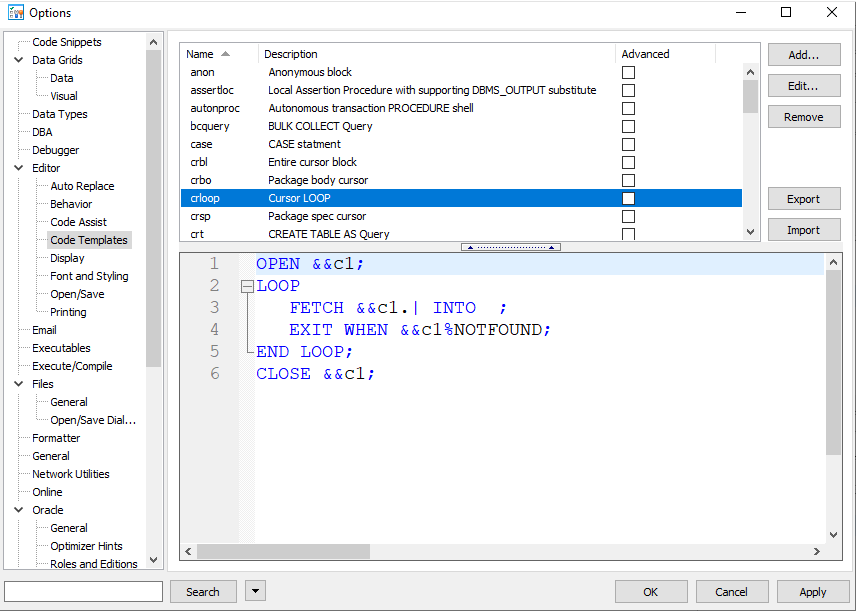
Task: Click the template list scroll-down arrow
Action: click(751, 232)
